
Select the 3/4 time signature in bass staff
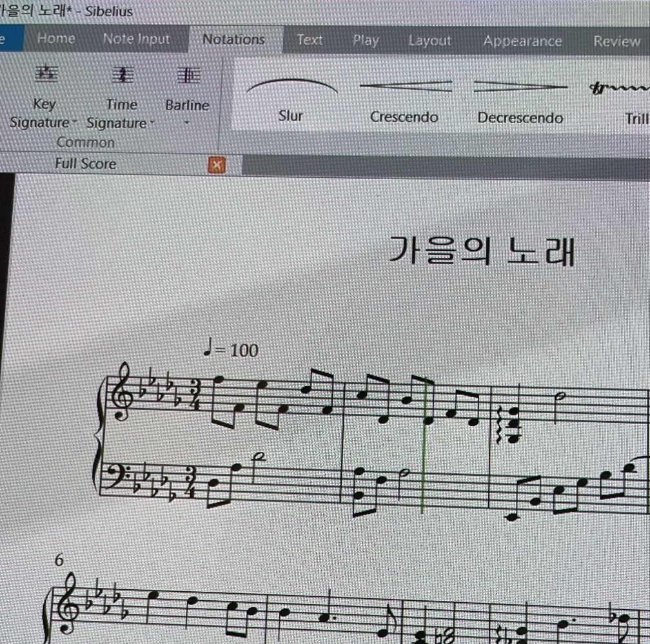pyautogui.click(x=191, y=482)
